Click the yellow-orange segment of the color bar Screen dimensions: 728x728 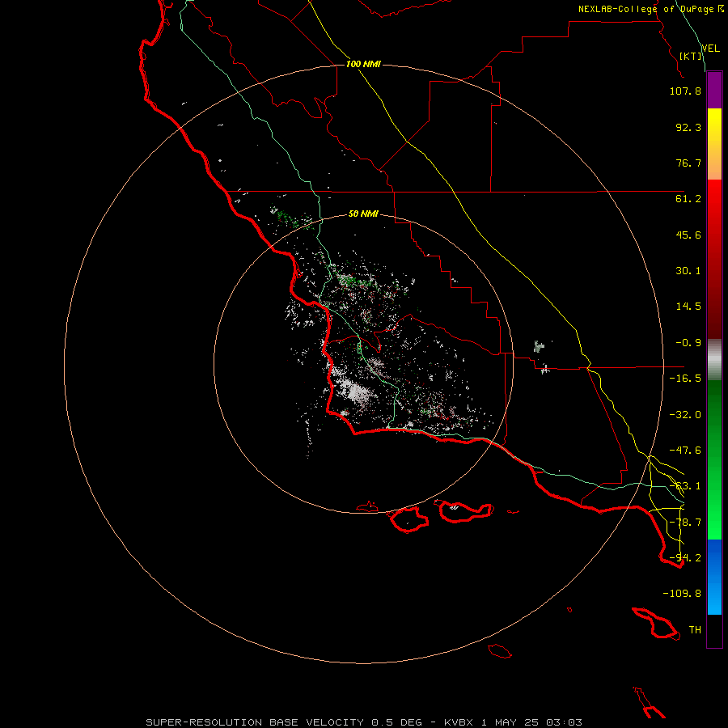714,144
